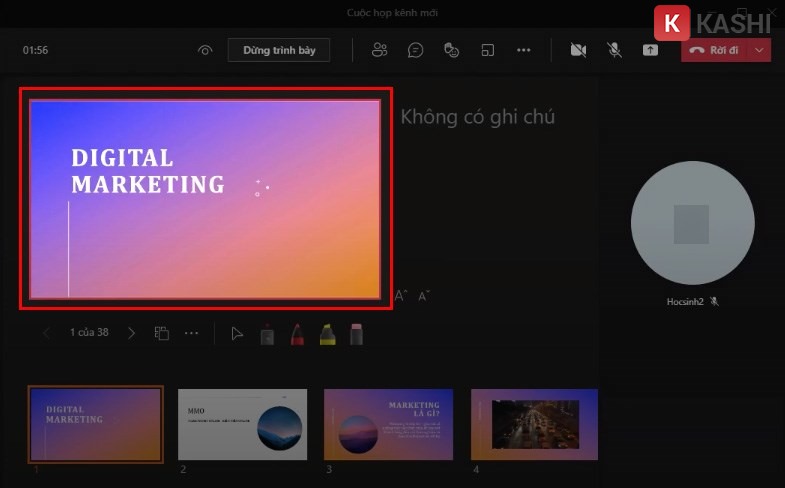This screenshot has height=488, width=785.
Task: Open share content tray
Action: 650,50
